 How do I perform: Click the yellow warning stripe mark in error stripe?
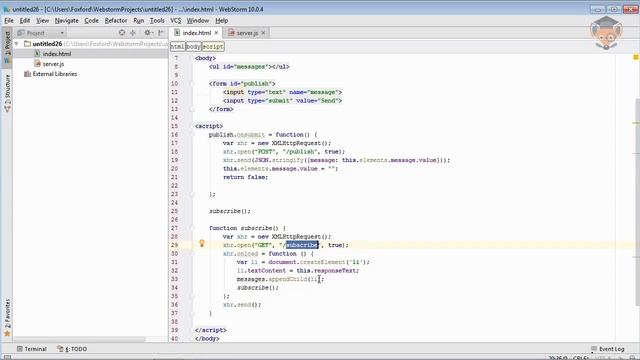pyautogui.click(x=636, y=123)
